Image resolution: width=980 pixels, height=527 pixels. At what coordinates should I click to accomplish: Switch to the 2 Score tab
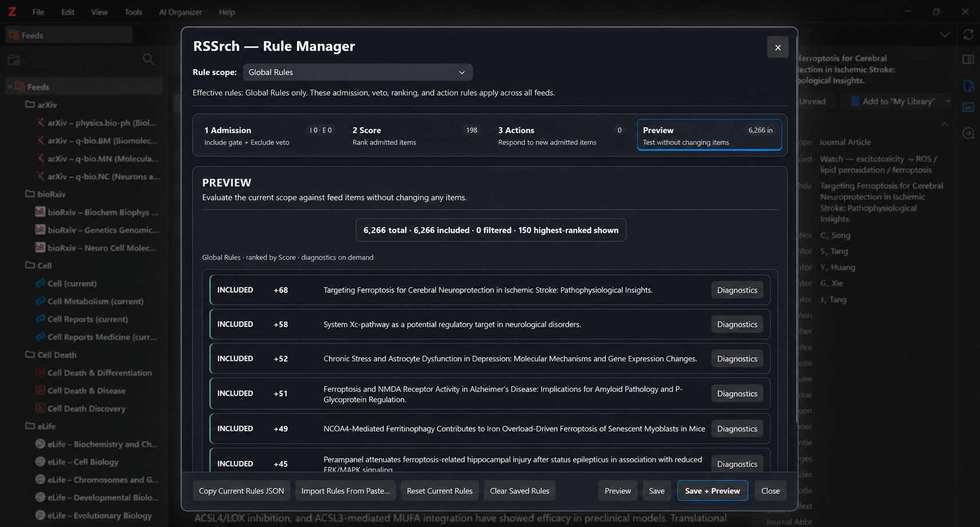point(415,135)
